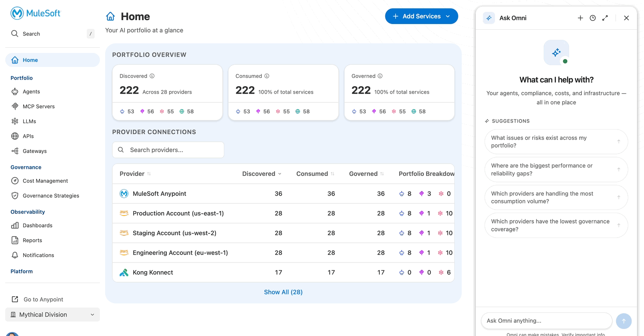Sort by the Discovered column header

pos(262,174)
